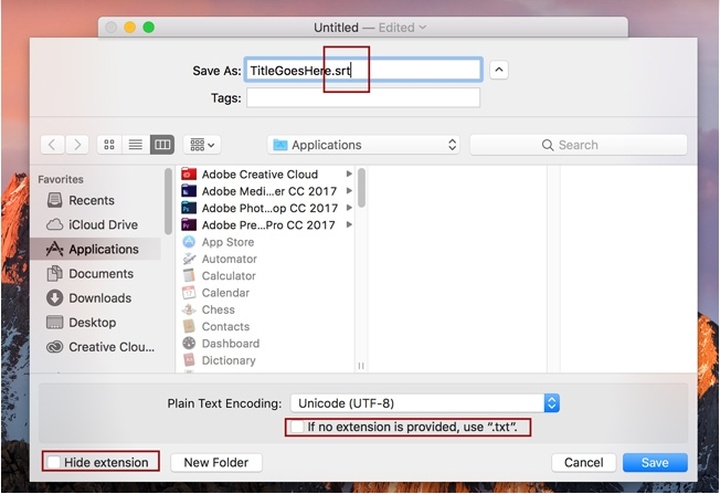Click the Dashboard icon
This screenshot has height=494, width=720.
[x=189, y=343]
